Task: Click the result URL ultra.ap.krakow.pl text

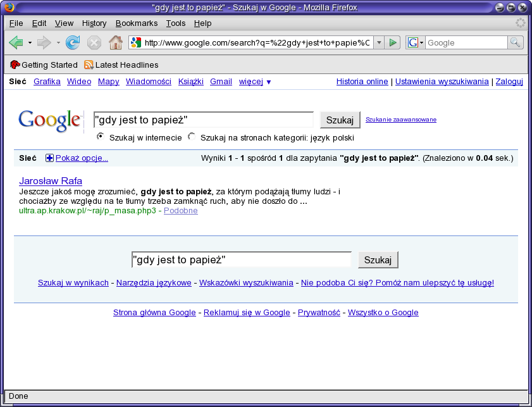Action: coord(87,210)
